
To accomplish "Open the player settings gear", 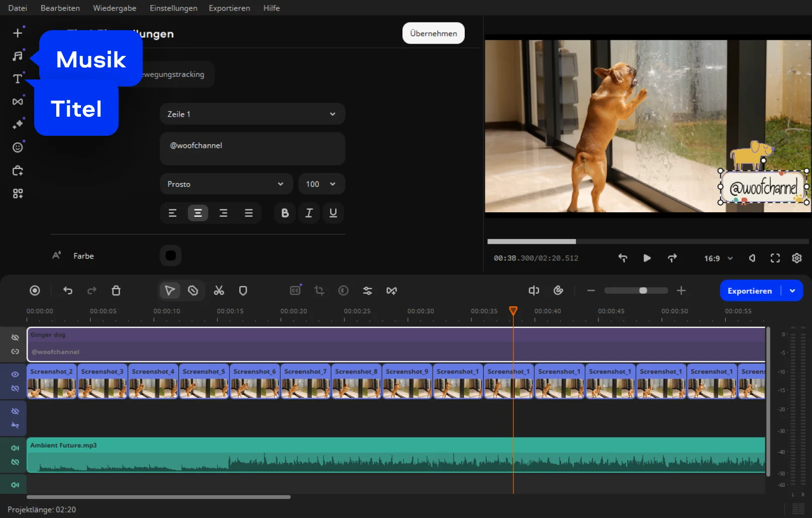I will pyautogui.click(x=797, y=258).
